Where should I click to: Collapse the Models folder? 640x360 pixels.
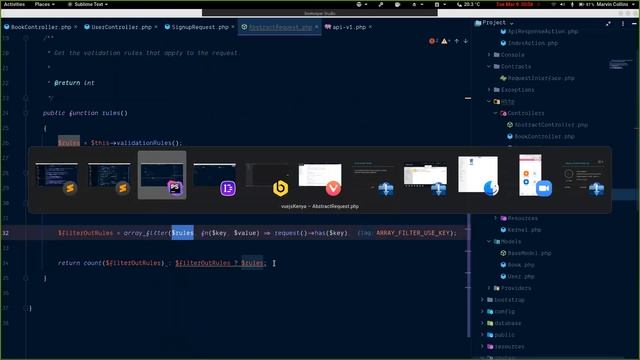click(x=489, y=241)
